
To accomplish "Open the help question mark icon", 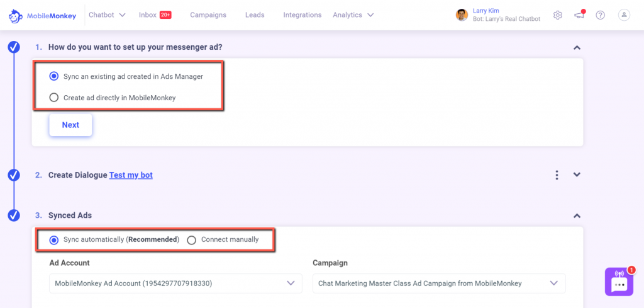I will [x=601, y=15].
